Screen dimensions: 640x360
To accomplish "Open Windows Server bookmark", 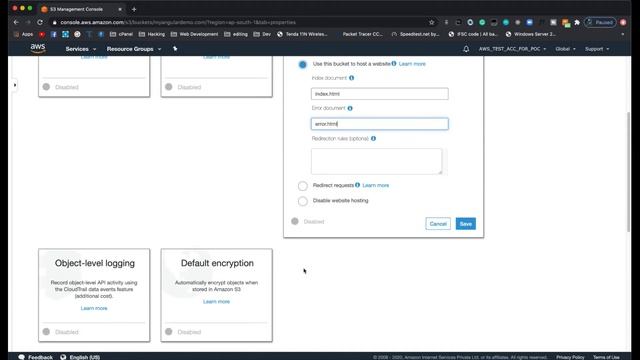I will (x=531, y=34).
